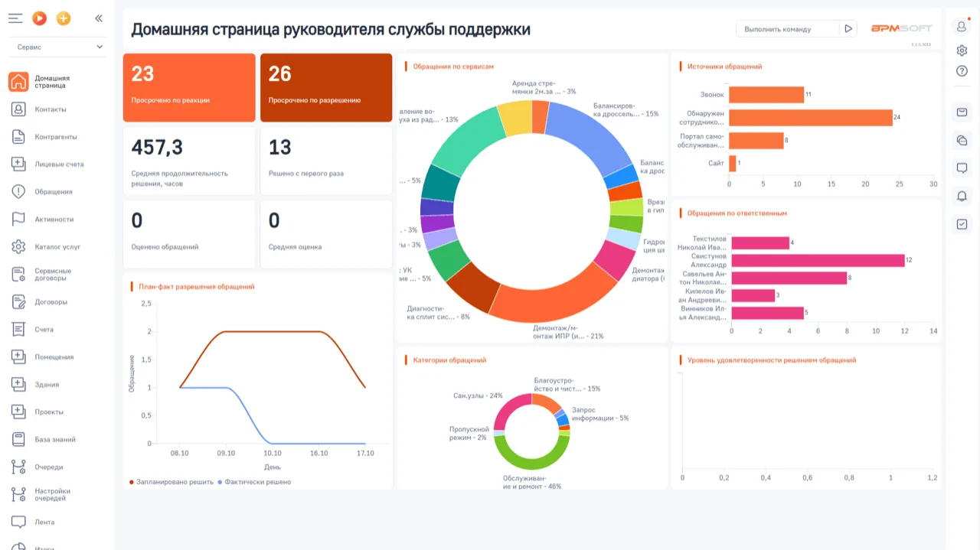The width and height of the screenshot is (980, 550).
Task: Open the Контакты section icon
Action: 19,109
